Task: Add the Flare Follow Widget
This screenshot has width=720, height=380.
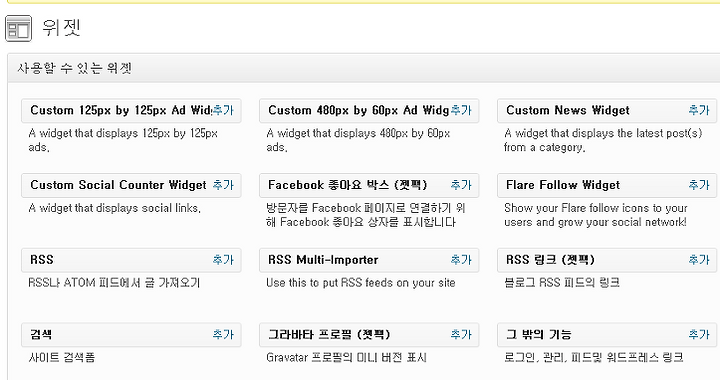Action: 699,185
